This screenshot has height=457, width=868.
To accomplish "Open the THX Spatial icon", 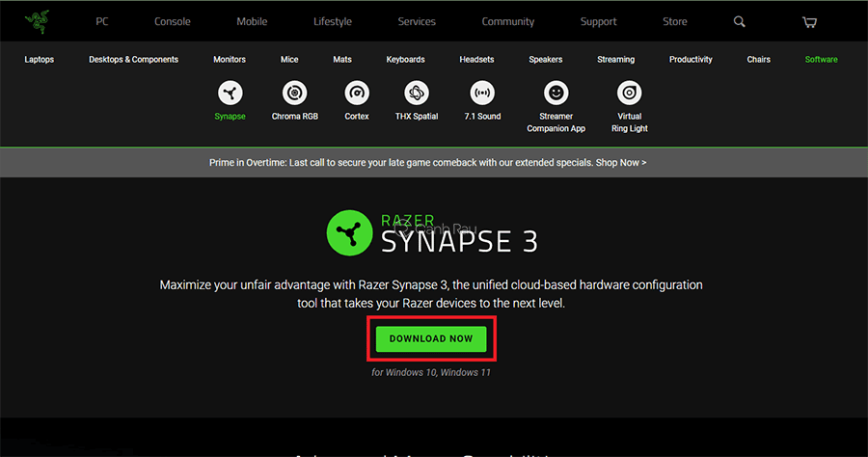I will (417, 94).
